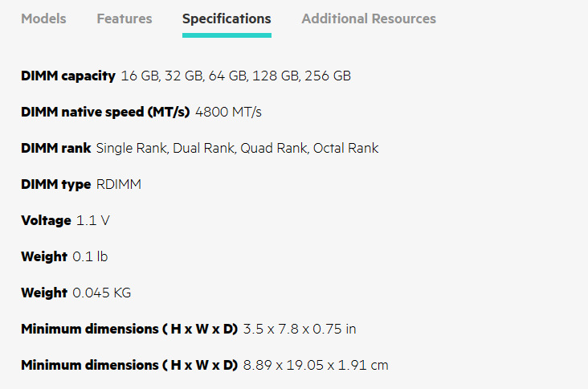Open the Features tab
The image size is (588, 389).
[x=125, y=18]
